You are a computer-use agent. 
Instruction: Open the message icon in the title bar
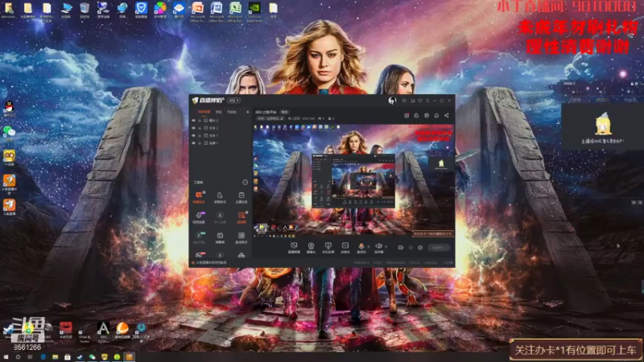point(404,101)
